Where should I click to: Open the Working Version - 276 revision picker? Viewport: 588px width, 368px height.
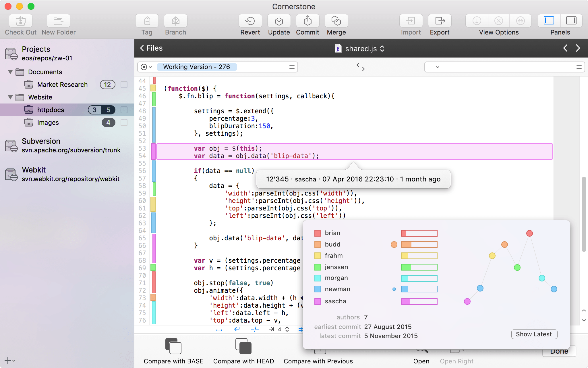(197, 67)
